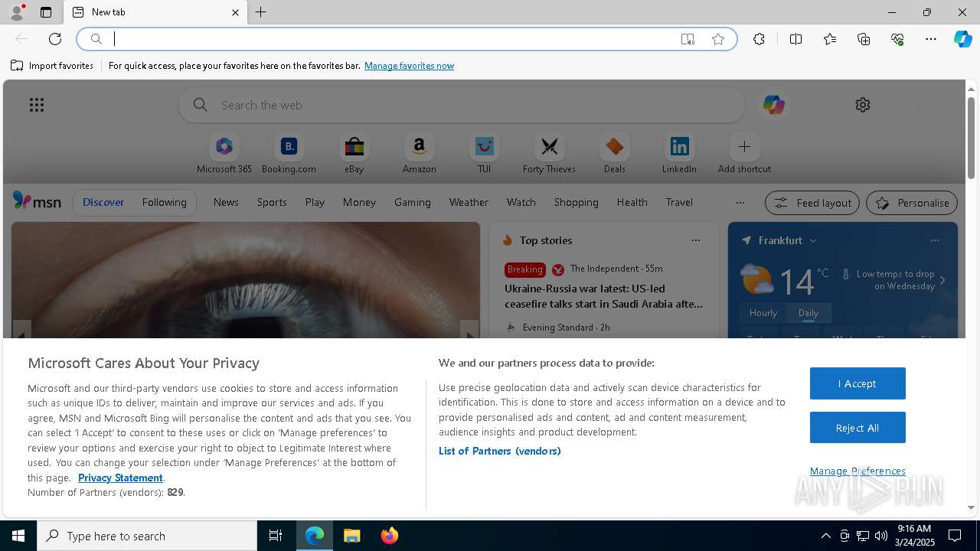Screen dimensions: 980x551
Task: Open the List of Partners (vendors) link
Action: coord(500,451)
